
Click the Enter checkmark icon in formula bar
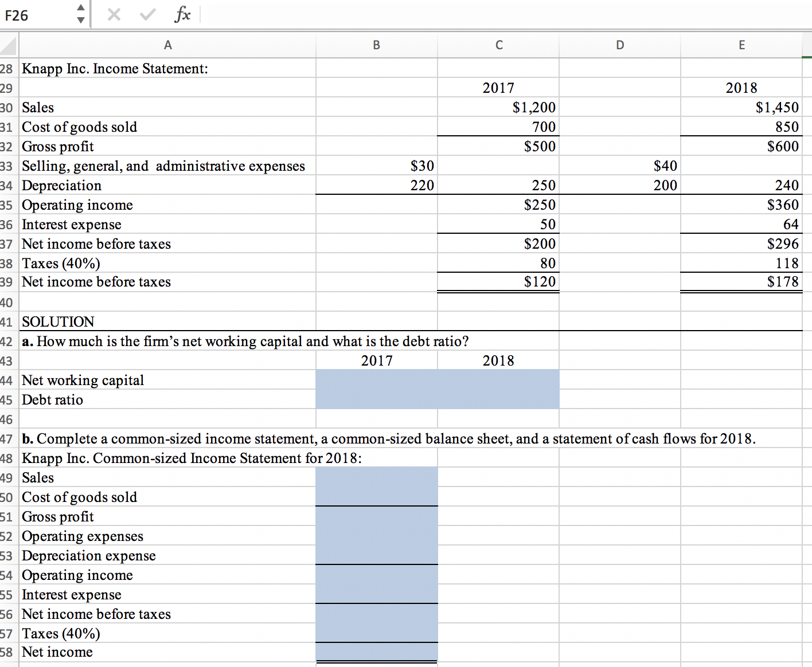[147, 15]
